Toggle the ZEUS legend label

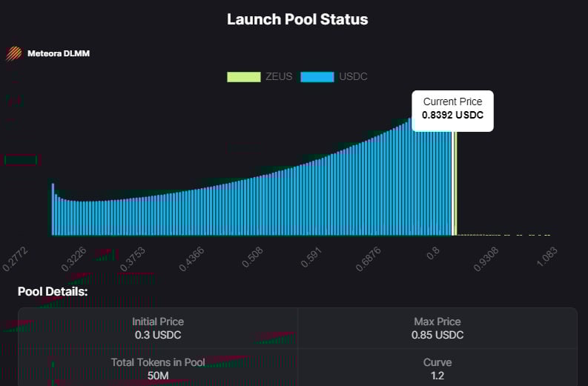280,77
